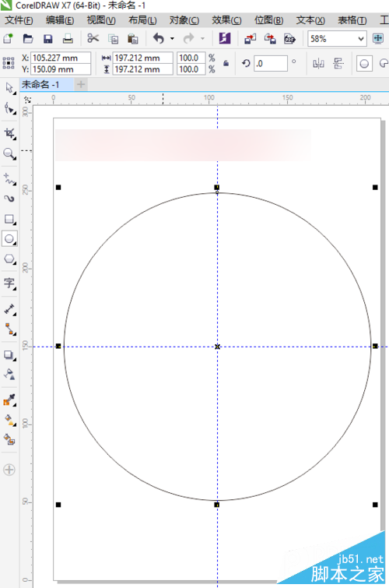Viewport: 389px width, 588px height.
Task: Open the 文本(X) menu
Action: click(x=310, y=20)
